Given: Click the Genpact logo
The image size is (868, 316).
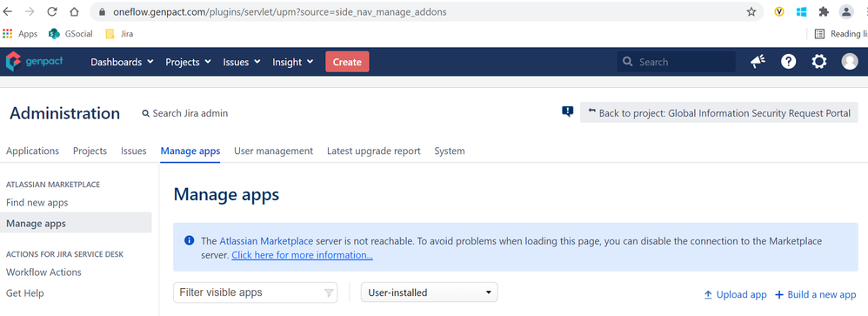Looking at the screenshot, I should point(34,62).
